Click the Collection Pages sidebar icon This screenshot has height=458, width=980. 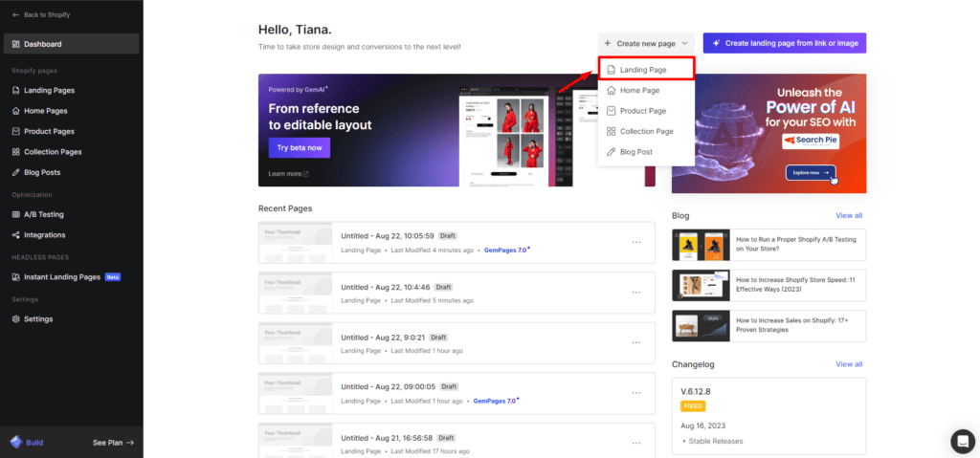[16, 152]
